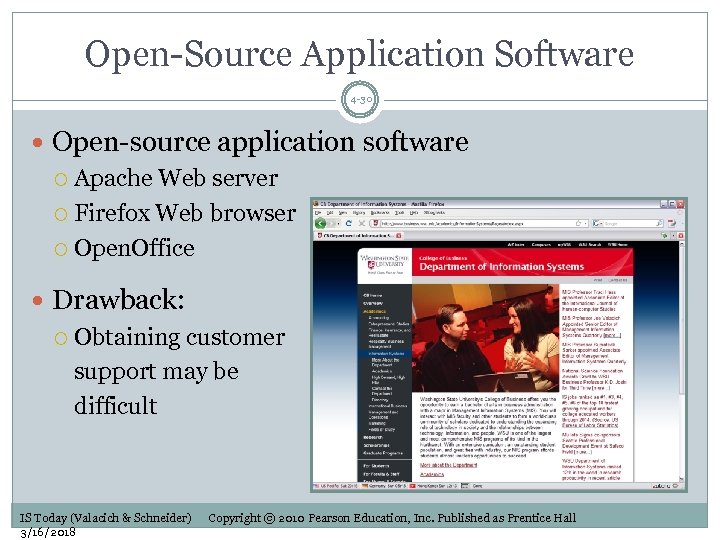Click the WSU Search link at top

click(590, 245)
